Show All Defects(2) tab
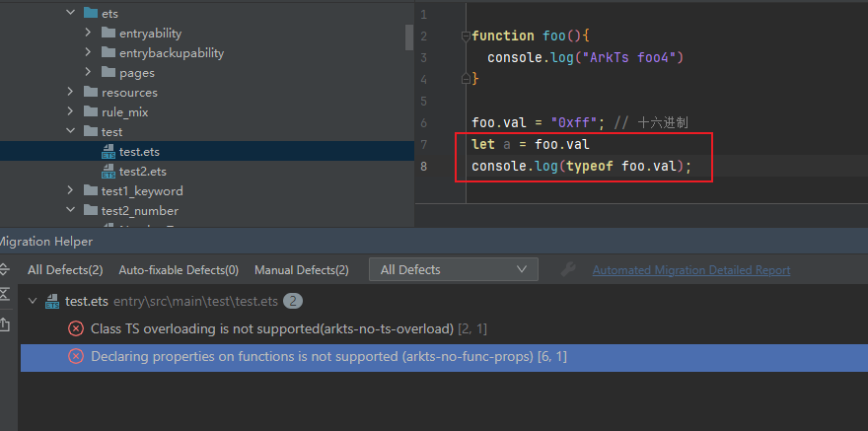The width and height of the screenshot is (868, 431). click(65, 270)
